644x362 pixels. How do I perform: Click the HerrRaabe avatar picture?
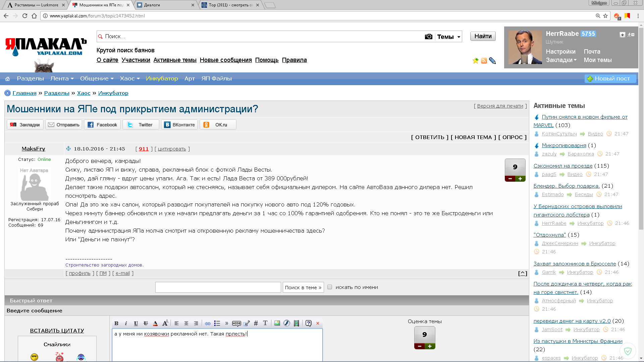[525, 47]
